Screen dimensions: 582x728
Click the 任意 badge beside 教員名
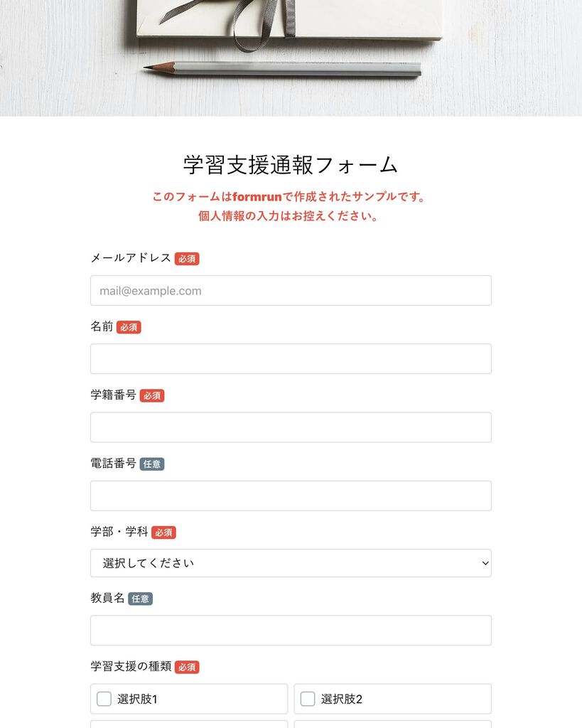(x=140, y=599)
